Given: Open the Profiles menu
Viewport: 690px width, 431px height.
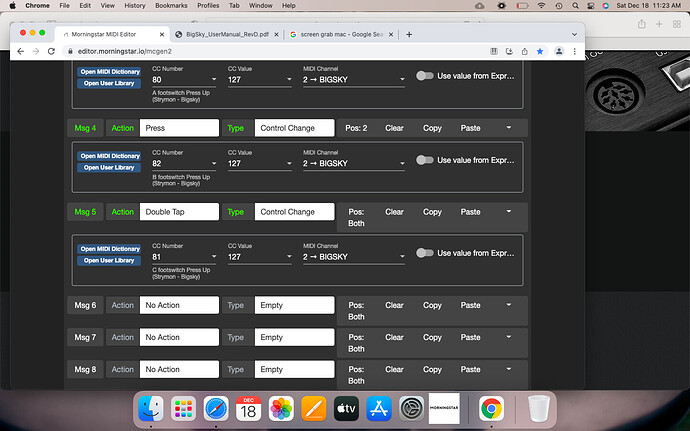Looking at the screenshot, I should (x=208, y=6).
